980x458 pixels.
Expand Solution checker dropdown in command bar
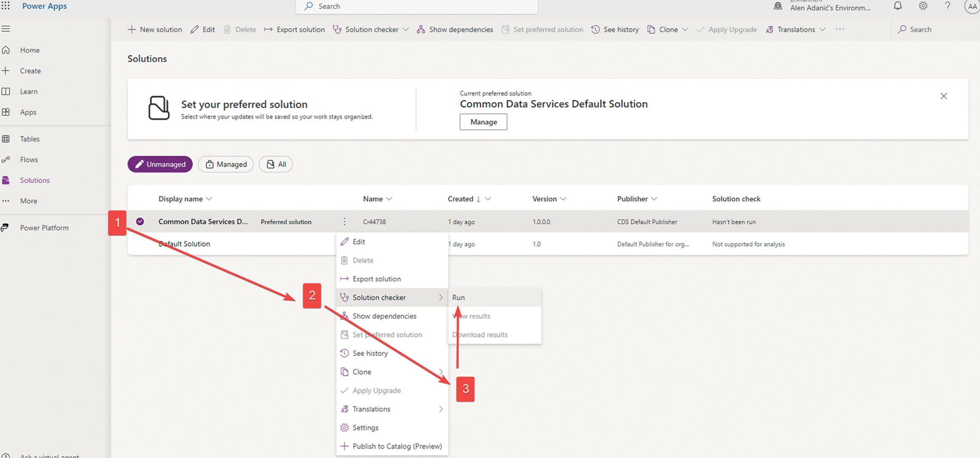click(x=406, y=30)
